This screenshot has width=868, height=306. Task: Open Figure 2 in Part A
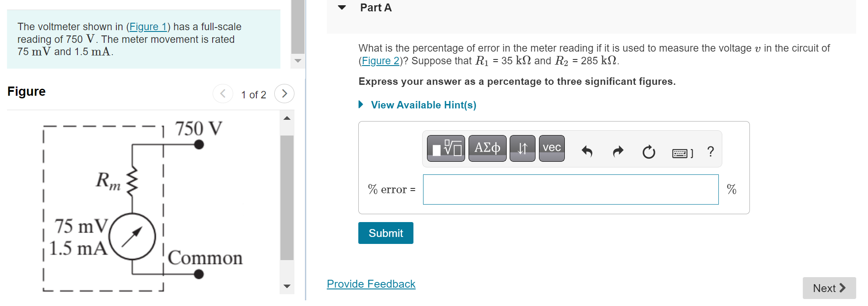(380, 61)
